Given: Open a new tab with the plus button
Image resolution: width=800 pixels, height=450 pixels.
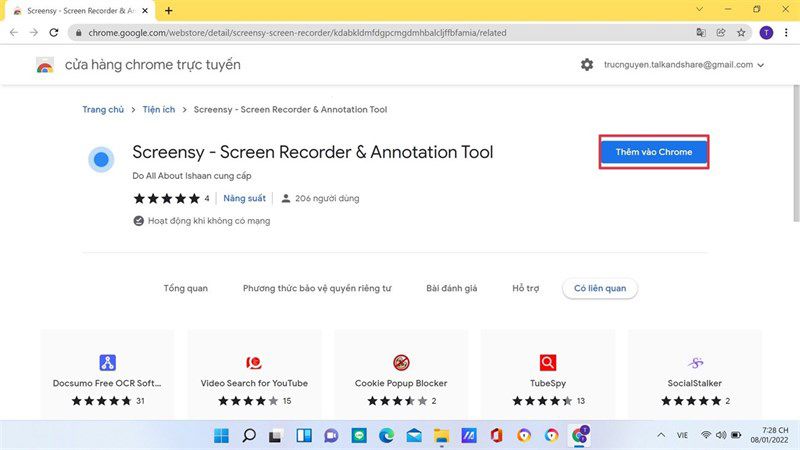Looking at the screenshot, I should click(168, 10).
